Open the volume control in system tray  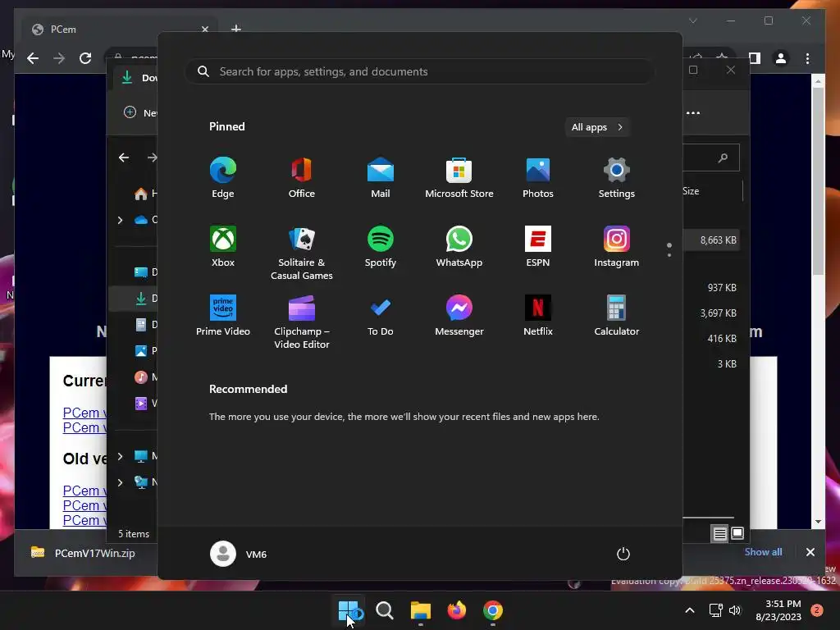[735, 610]
